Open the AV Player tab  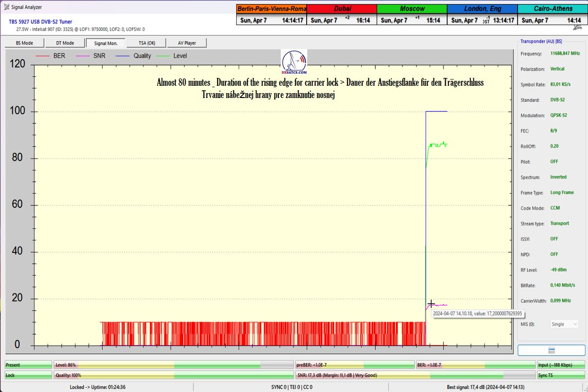point(187,43)
